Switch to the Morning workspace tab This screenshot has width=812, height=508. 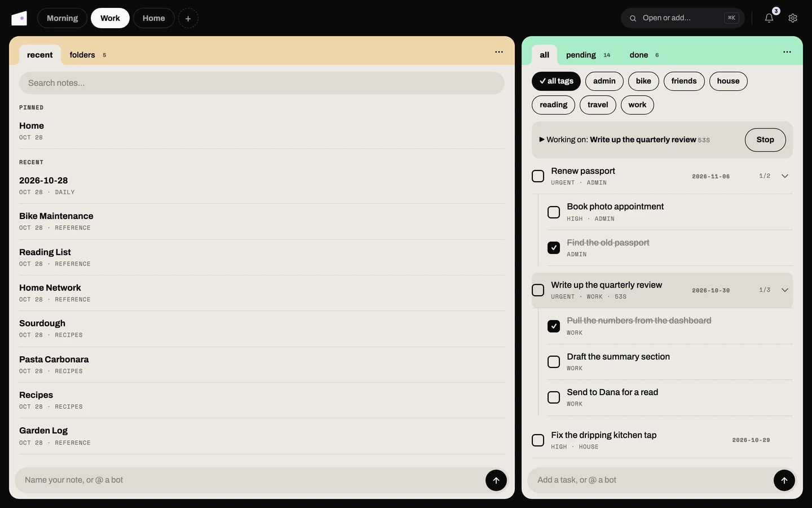point(62,18)
